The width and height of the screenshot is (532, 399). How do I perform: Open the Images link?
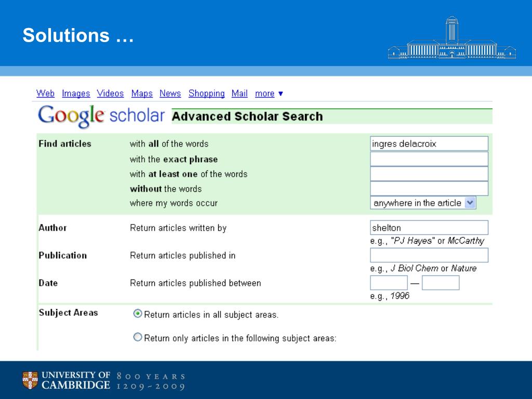[76, 94]
